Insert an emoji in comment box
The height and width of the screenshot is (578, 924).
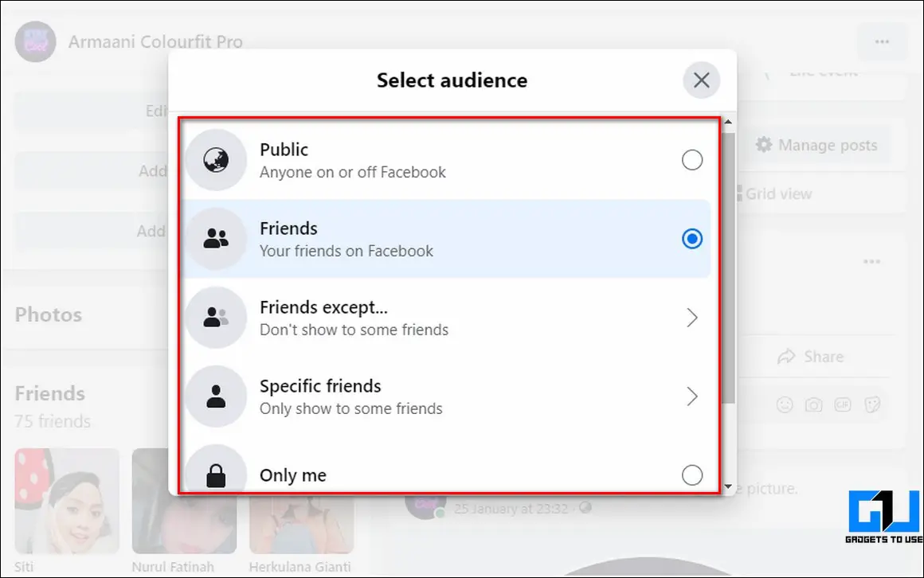[x=785, y=404]
